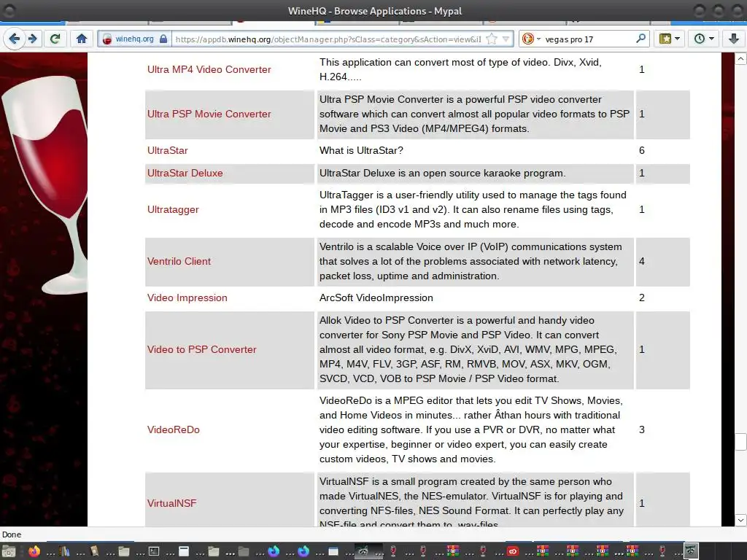Click the scrollbar up arrow
The height and width of the screenshot is (560, 747).
741,59
